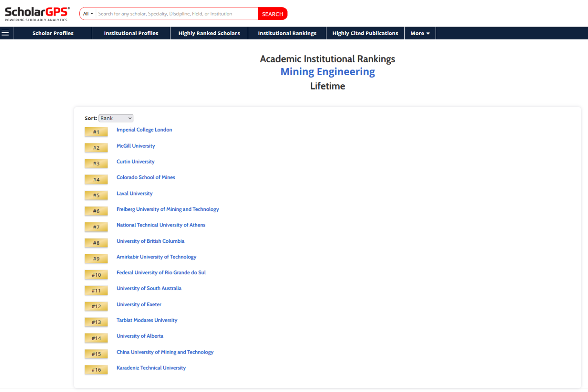Select Laval University link
This screenshot has height=392, width=588.
(134, 193)
